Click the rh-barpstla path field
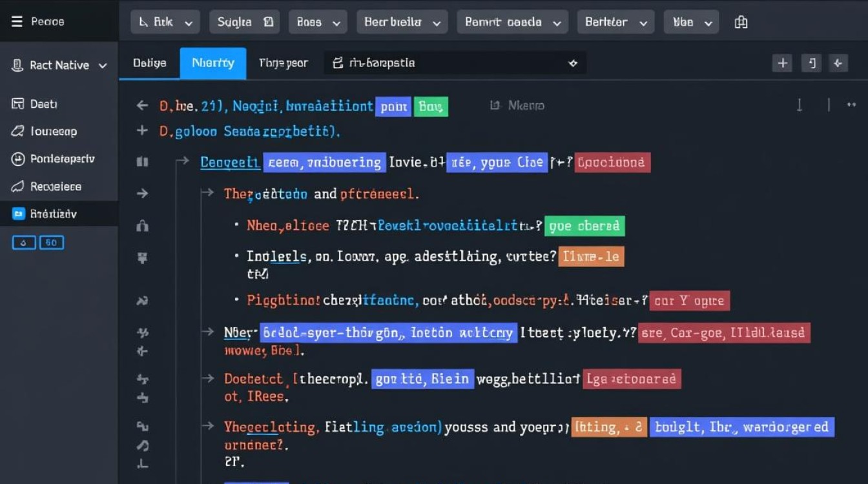This screenshot has height=484, width=868. pyautogui.click(x=455, y=63)
